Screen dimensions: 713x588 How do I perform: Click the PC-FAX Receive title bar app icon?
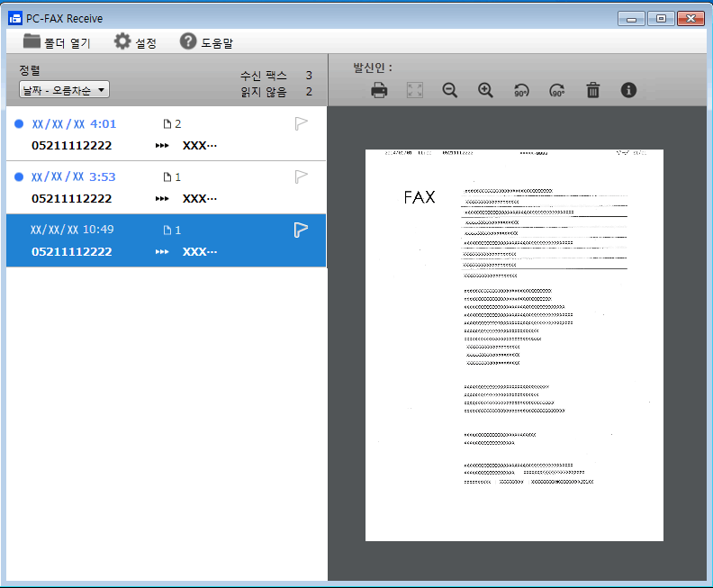click(x=15, y=19)
